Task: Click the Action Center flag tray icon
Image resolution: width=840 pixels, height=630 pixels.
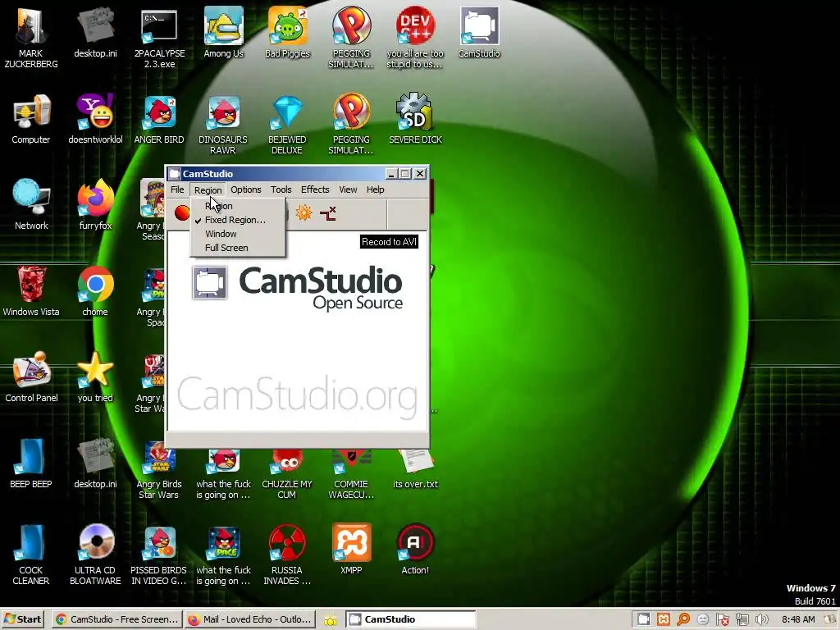Action: pyautogui.click(x=722, y=619)
